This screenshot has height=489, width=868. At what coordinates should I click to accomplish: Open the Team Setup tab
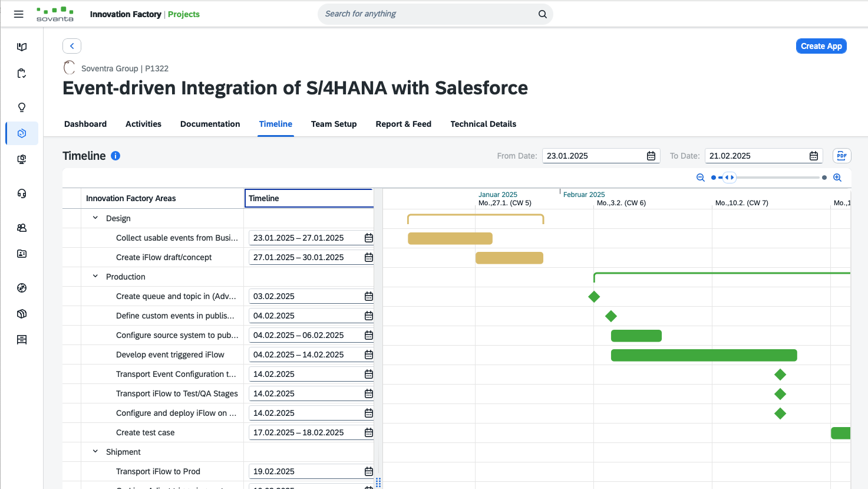[x=334, y=124]
